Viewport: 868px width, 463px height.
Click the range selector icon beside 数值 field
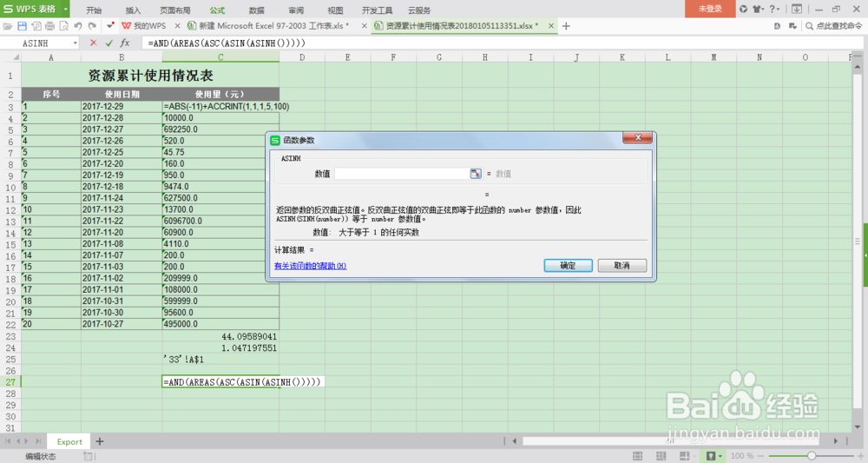point(476,174)
